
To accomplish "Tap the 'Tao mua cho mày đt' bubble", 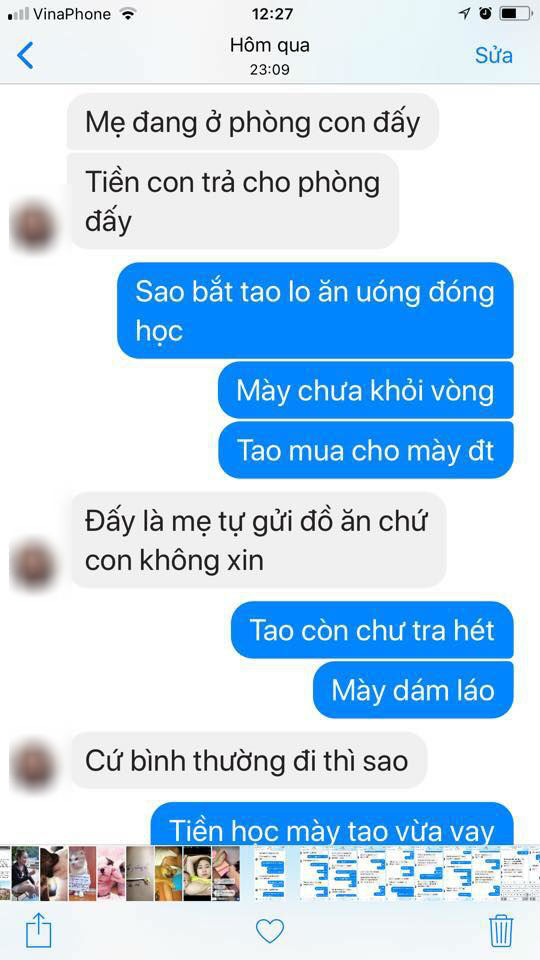I will tap(366, 451).
